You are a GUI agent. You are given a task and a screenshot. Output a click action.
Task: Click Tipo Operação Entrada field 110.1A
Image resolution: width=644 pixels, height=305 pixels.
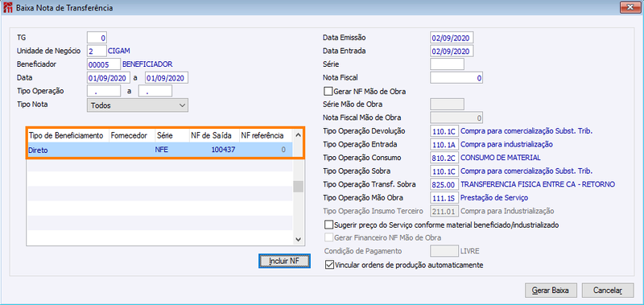[x=444, y=145]
